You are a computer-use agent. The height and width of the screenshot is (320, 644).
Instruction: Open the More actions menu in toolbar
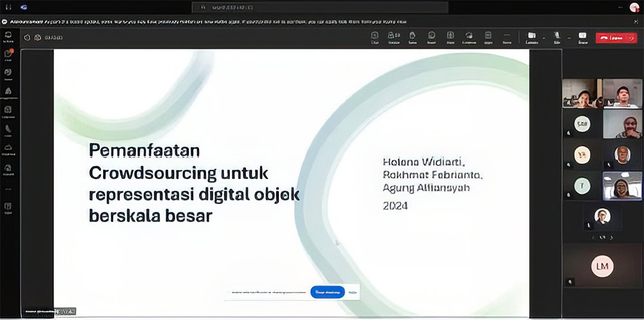click(x=507, y=37)
